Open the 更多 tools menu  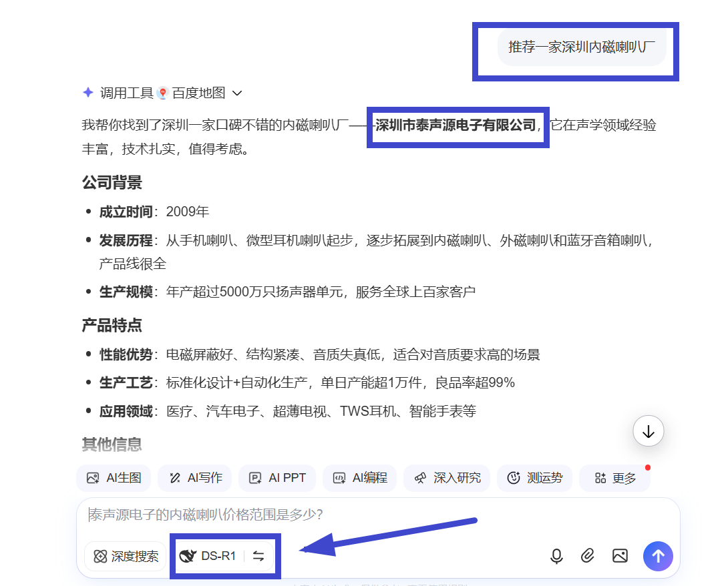(x=614, y=478)
